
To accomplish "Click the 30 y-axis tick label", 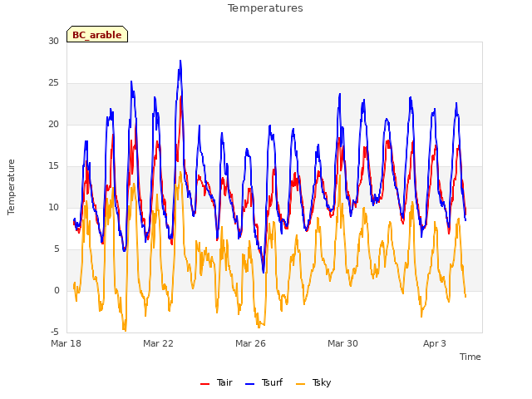I will 53,42.
